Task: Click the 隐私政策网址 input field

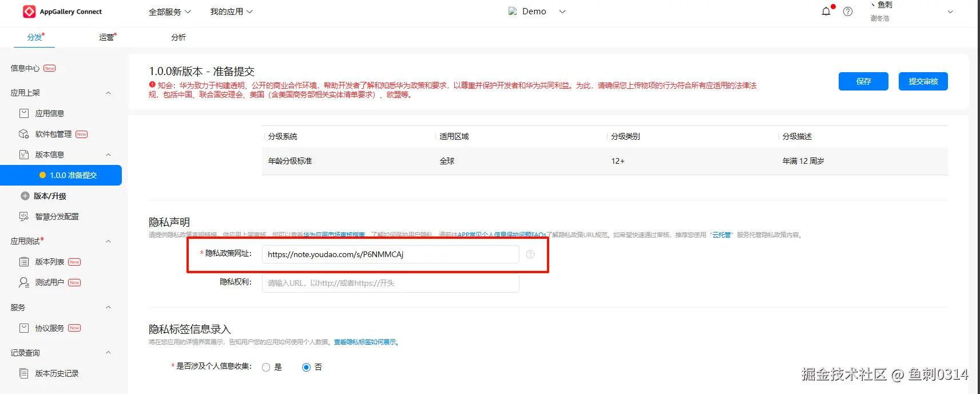Action: [x=391, y=254]
